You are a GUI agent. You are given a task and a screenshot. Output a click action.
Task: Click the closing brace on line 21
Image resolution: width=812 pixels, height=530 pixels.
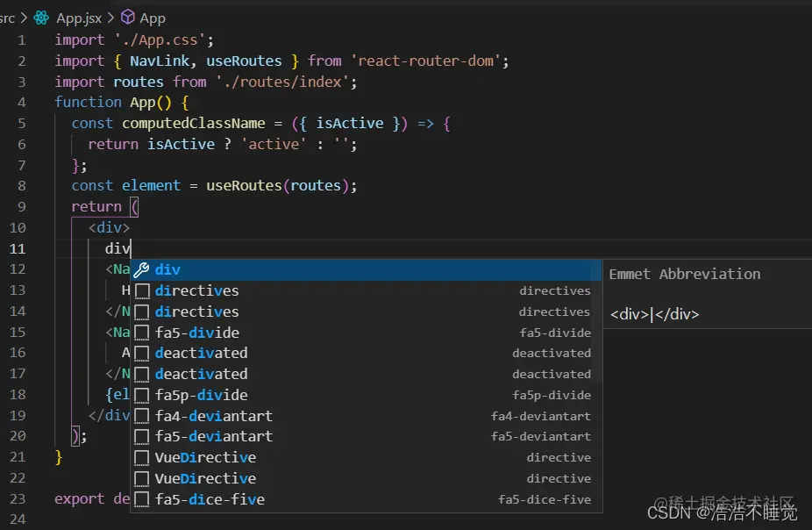click(59, 457)
